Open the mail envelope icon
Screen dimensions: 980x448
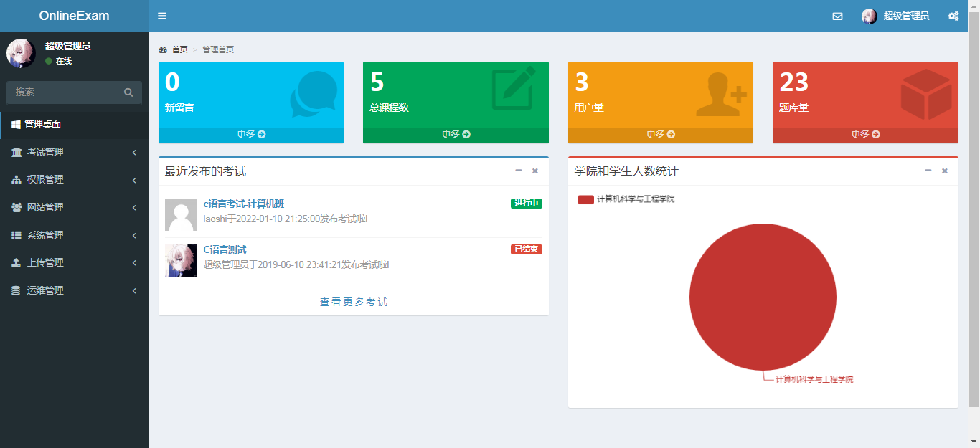click(837, 16)
